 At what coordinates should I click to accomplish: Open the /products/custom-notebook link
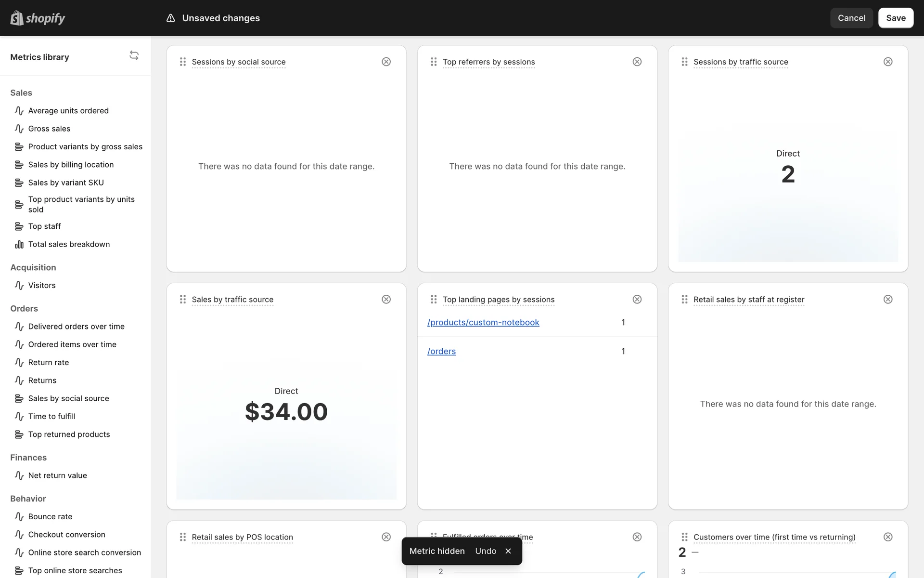[483, 322]
